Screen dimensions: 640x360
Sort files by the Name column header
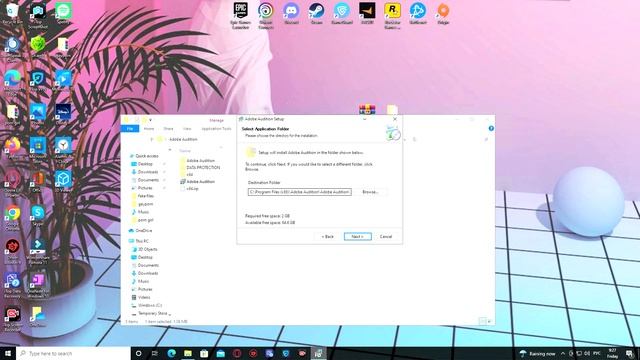185,150
